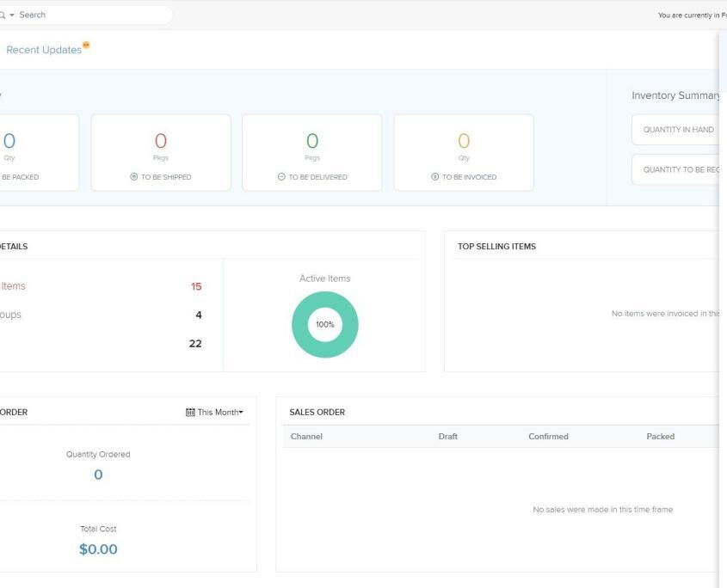Click the Channel column header
Viewport: 727px width, 588px height.
coord(306,437)
